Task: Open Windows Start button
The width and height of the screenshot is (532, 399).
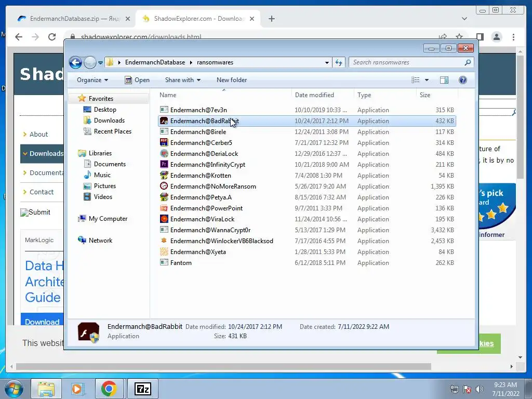Action: point(14,389)
